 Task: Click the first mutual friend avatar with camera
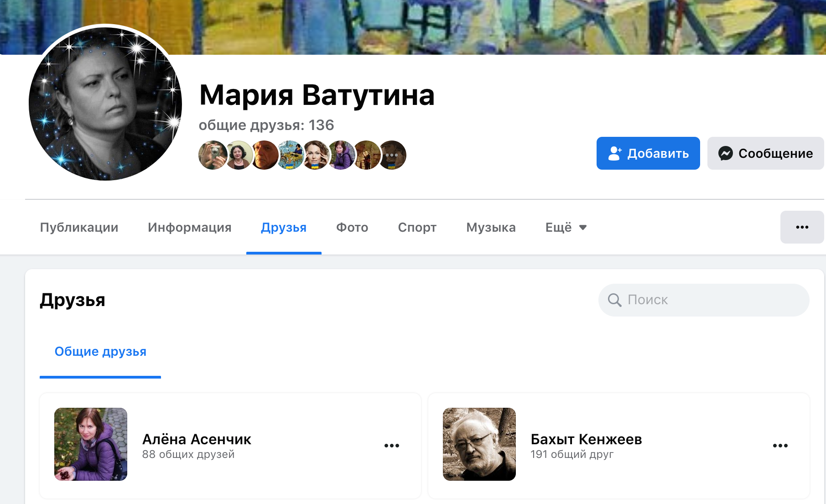click(x=213, y=155)
